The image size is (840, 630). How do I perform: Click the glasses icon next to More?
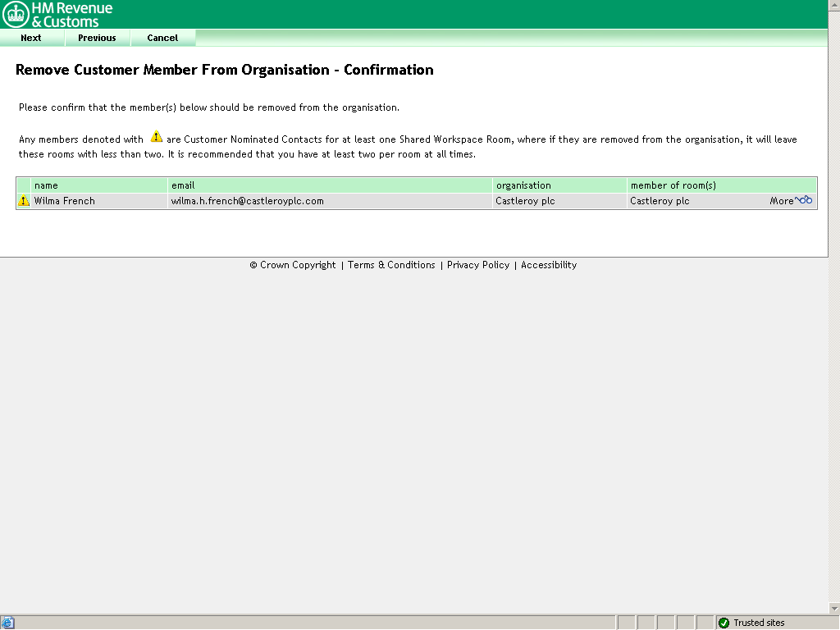(804, 200)
